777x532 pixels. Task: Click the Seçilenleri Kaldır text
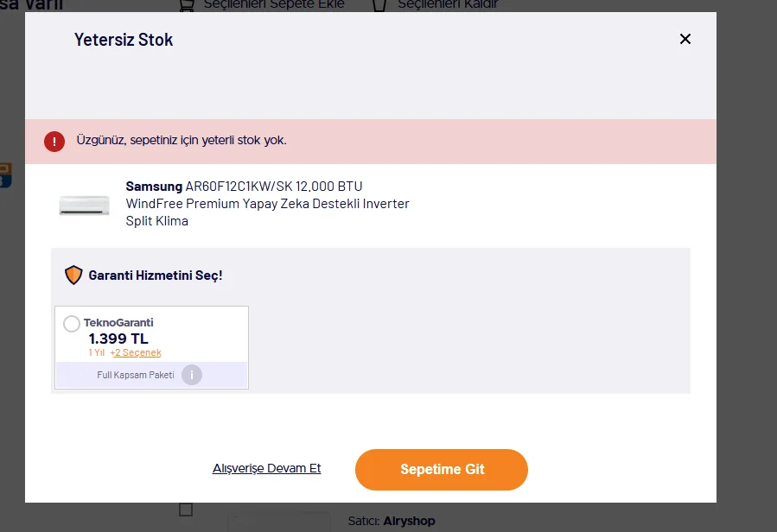(x=448, y=5)
